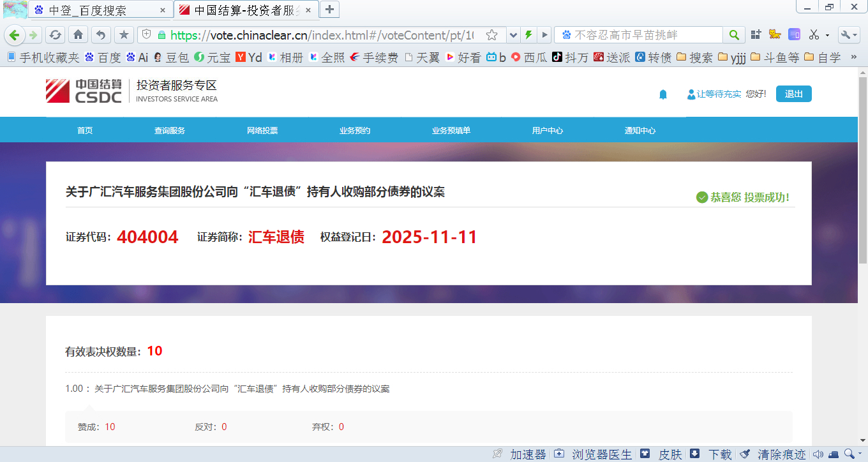Image resolution: width=868 pixels, height=462 pixels.
Task: Open the 业务预约 menu
Action: pos(355,130)
